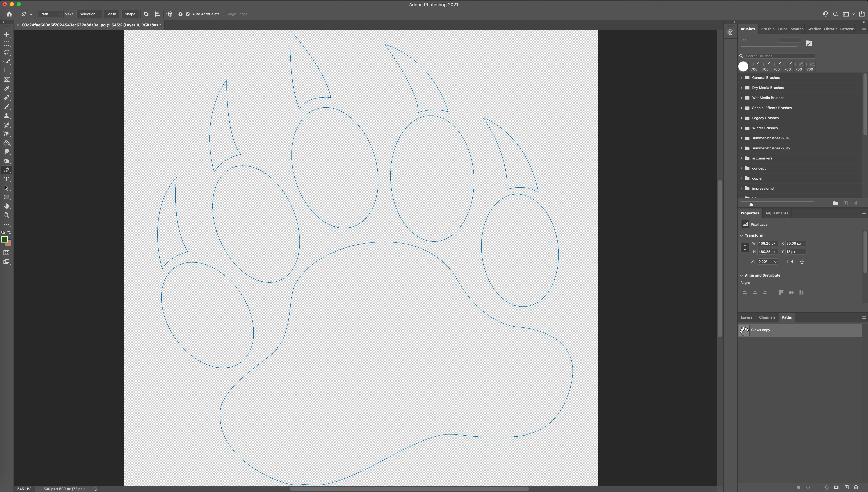
Task: Toggle Quick Mask mode icon
Action: click(x=6, y=253)
